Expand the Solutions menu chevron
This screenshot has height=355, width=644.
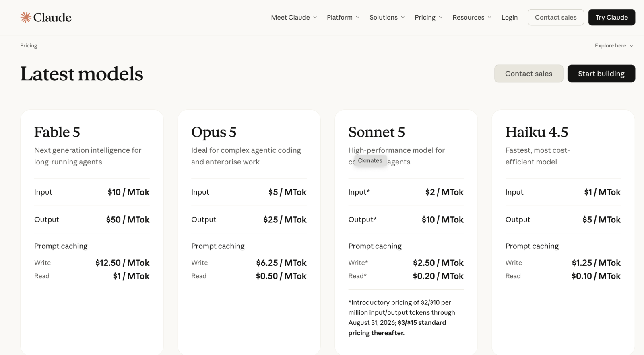point(403,17)
